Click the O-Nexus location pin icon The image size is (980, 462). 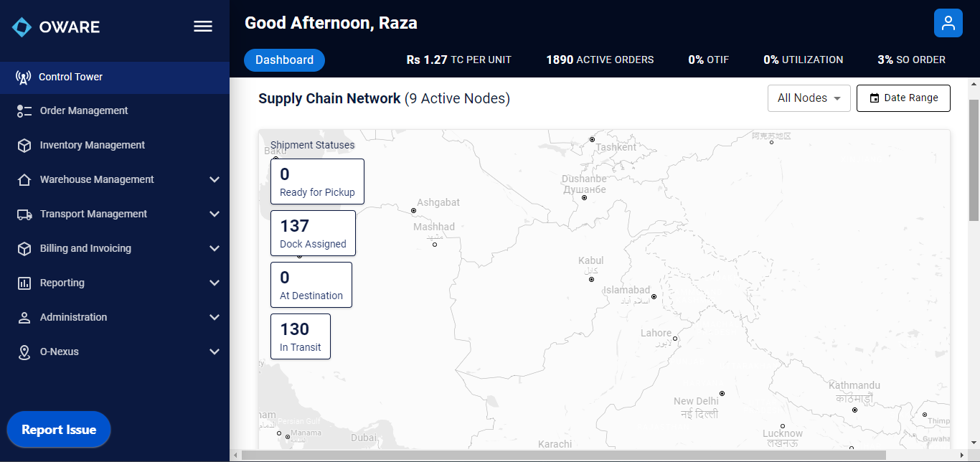(24, 352)
